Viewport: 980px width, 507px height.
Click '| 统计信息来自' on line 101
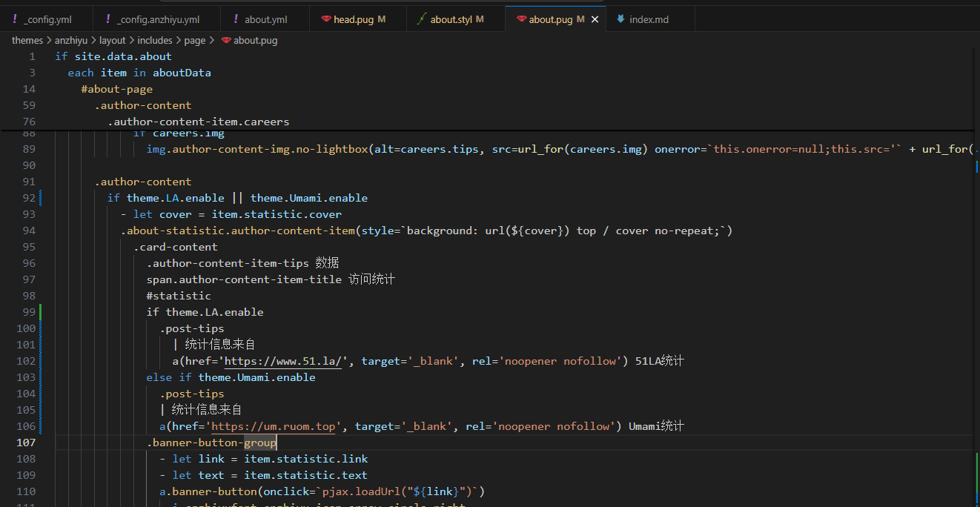[x=213, y=345]
